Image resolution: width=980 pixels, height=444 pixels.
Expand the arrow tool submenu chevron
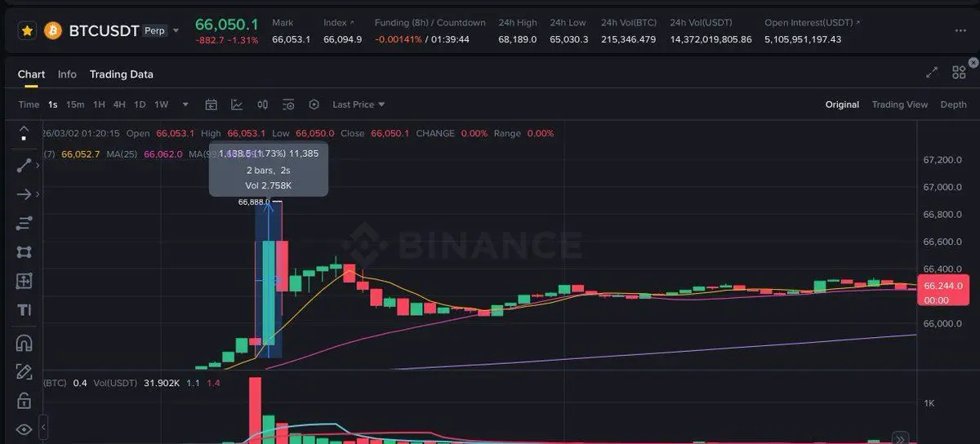pos(38,194)
